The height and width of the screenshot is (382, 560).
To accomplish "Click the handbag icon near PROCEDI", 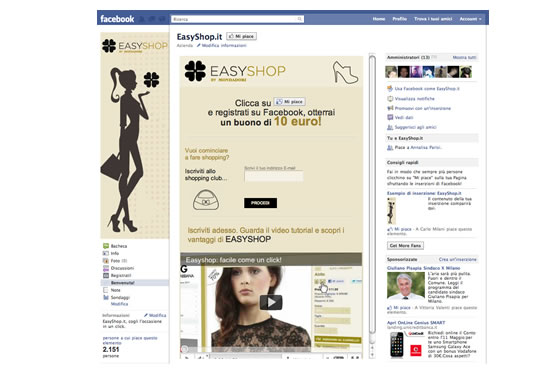I will coord(206,200).
